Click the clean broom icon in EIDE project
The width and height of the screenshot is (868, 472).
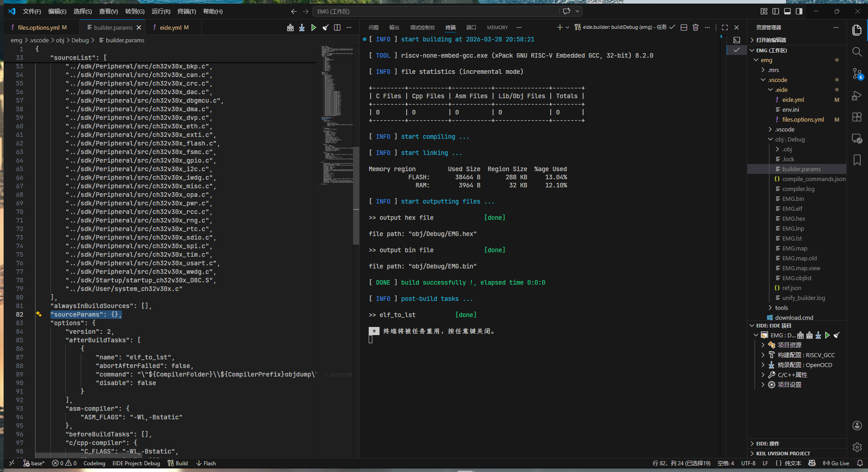coord(836,335)
